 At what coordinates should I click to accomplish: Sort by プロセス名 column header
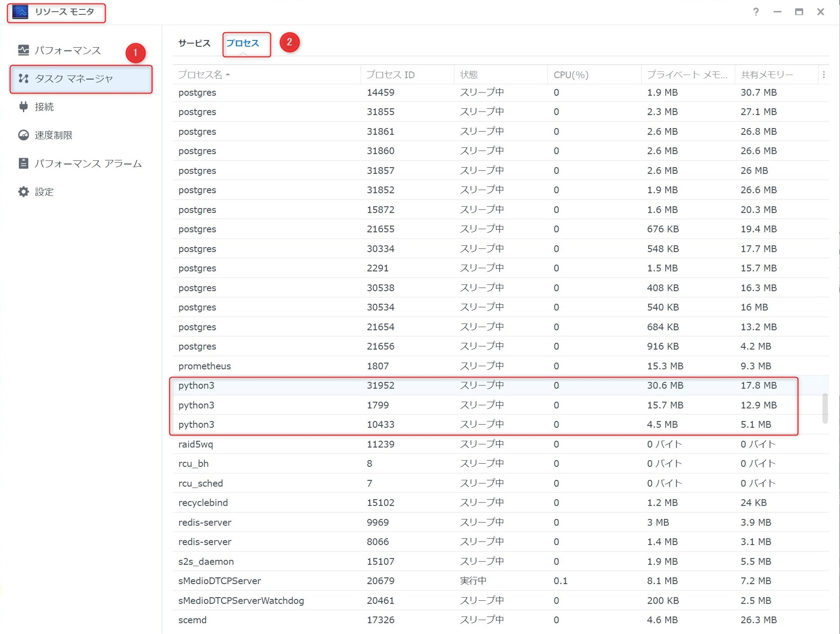[x=200, y=75]
